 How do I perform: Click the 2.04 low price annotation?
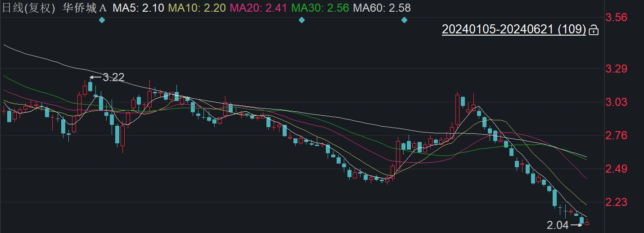point(558,225)
